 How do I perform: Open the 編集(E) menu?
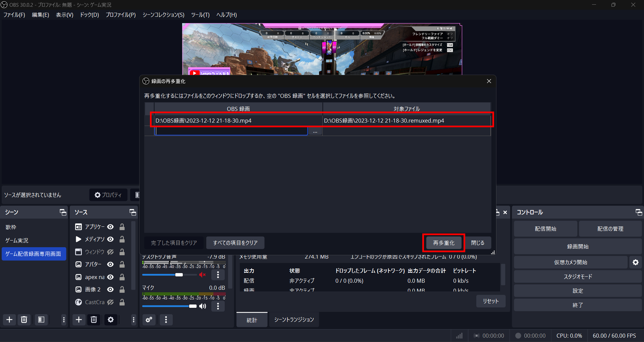(40, 15)
